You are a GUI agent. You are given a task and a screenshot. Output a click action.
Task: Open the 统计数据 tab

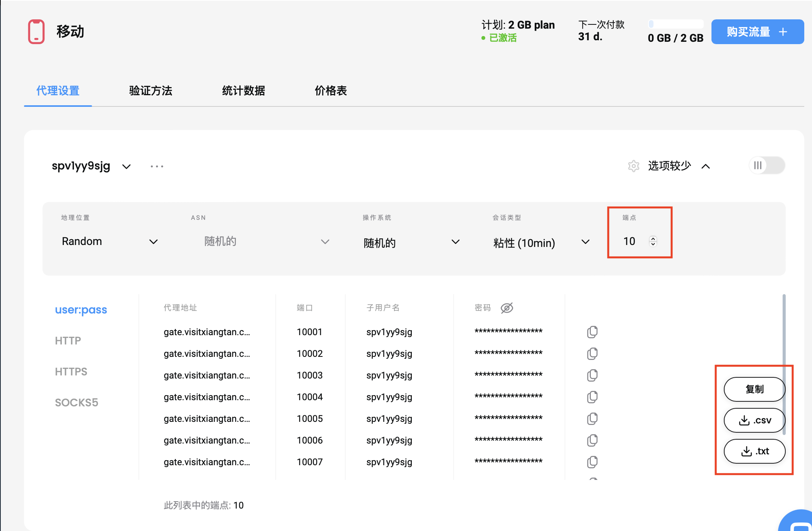pos(244,91)
